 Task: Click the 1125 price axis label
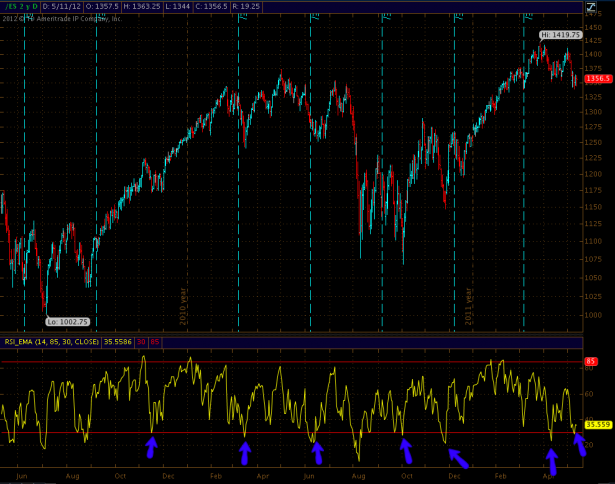[593, 224]
